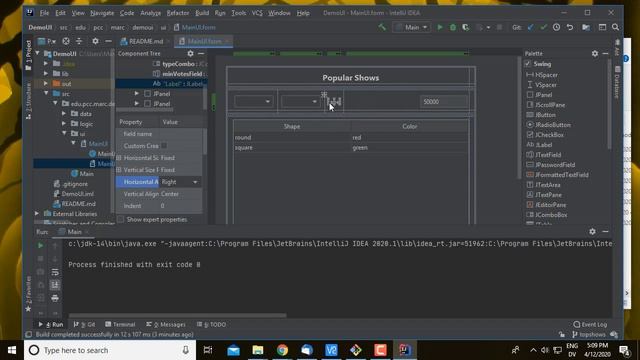Open the Refactor menu
The height and width of the screenshot is (360, 640).
pos(178,13)
